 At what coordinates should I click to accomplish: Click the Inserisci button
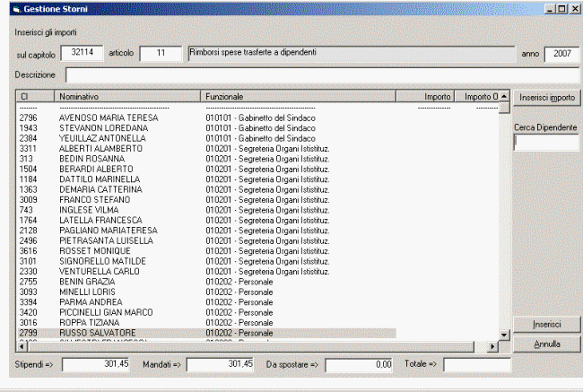tap(546, 324)
